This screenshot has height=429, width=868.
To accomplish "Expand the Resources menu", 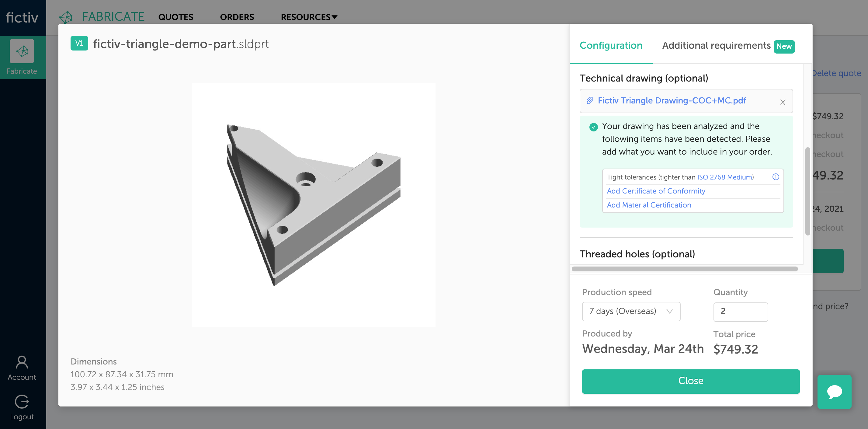I will (309, 17).
